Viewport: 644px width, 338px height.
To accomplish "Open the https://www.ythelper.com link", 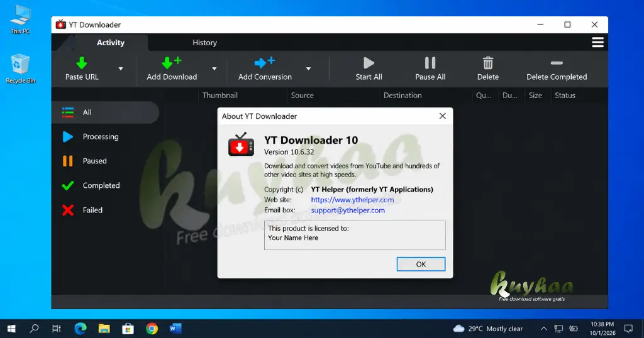I will coord(352,200).
